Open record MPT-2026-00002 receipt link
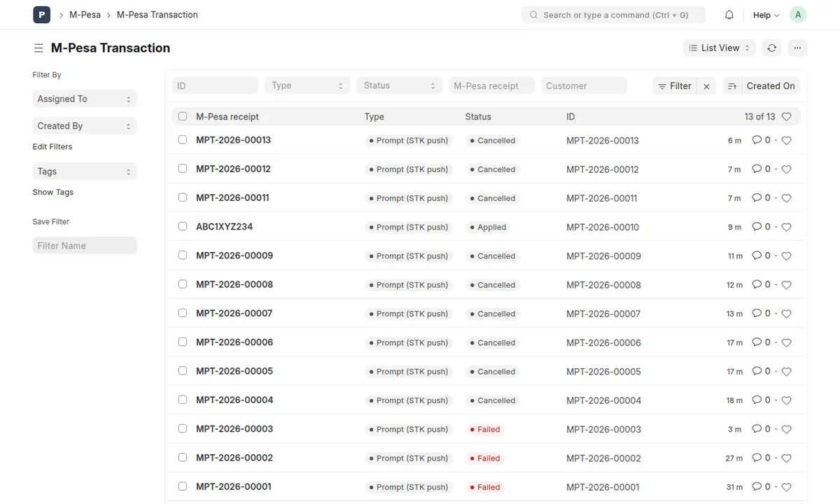840x504 pixels. tap(234, 458)
